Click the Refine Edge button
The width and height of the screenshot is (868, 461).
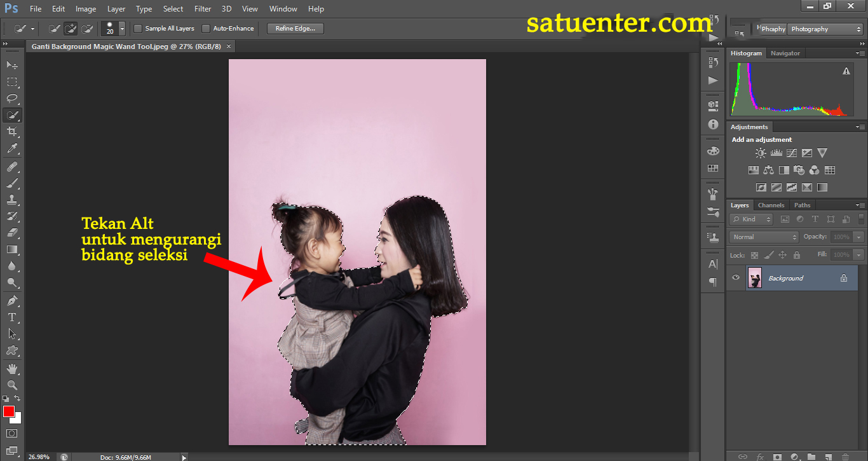[x=295, y=29]
